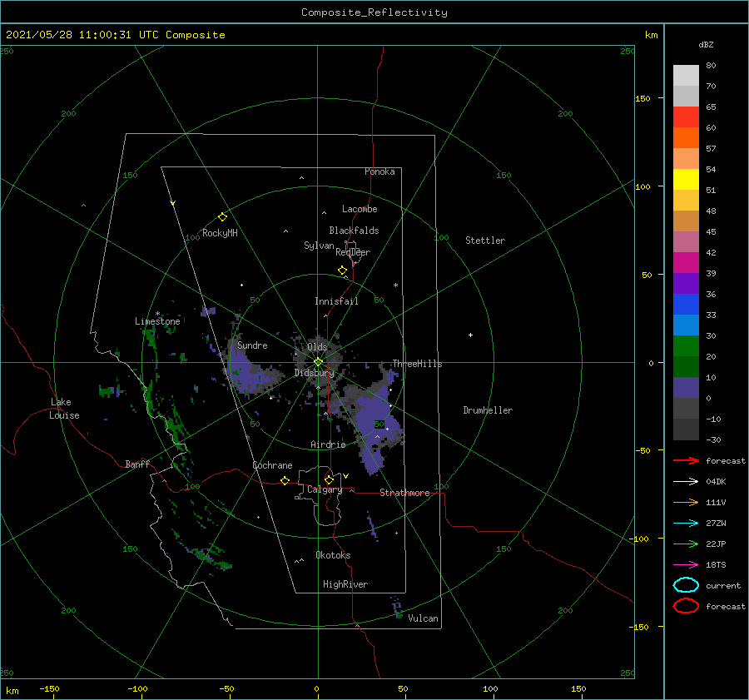Click the Sundre label
749x700 pixels.
click(253, 345)
